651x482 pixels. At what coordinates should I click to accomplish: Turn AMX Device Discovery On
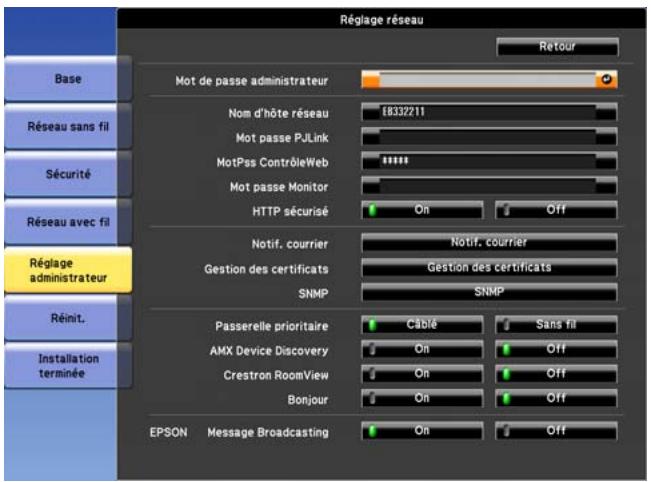(422, 347)
